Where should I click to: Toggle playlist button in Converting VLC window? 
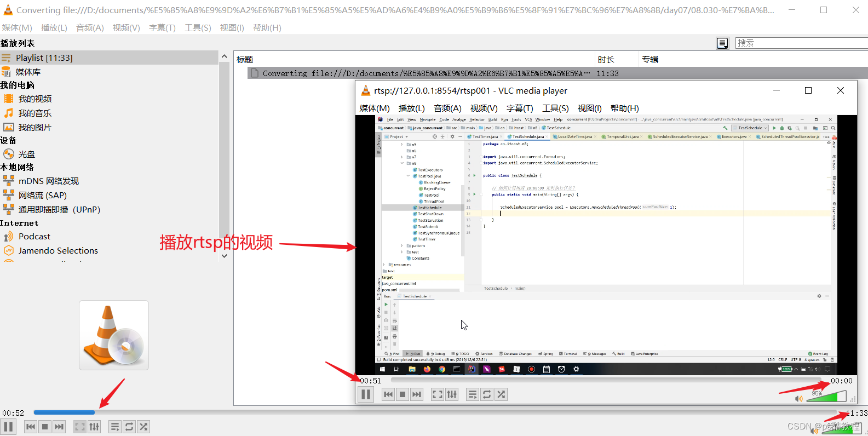(x=115, y=427)
